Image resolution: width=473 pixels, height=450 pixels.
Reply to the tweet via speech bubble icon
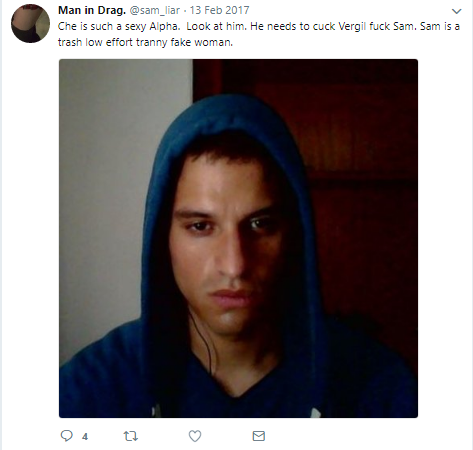tap(66, 436)
